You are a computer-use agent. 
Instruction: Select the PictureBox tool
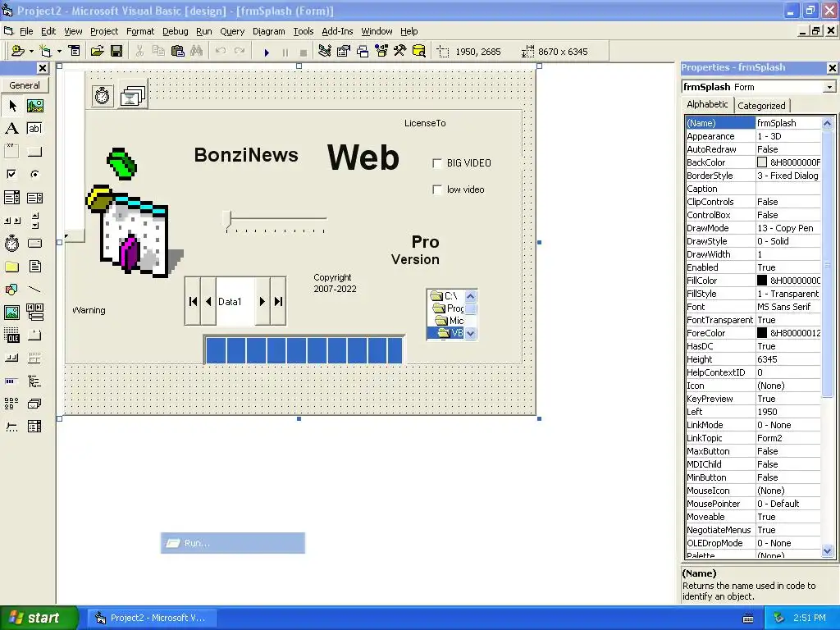(34, 106)
